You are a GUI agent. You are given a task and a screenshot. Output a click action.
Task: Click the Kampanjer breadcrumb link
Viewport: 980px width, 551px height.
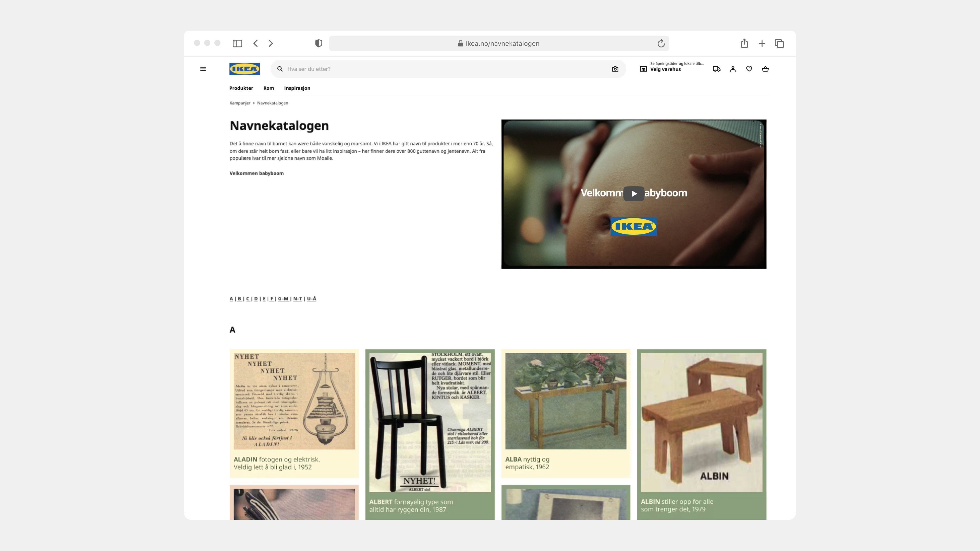pyautogui.click(x=240, y=103)
